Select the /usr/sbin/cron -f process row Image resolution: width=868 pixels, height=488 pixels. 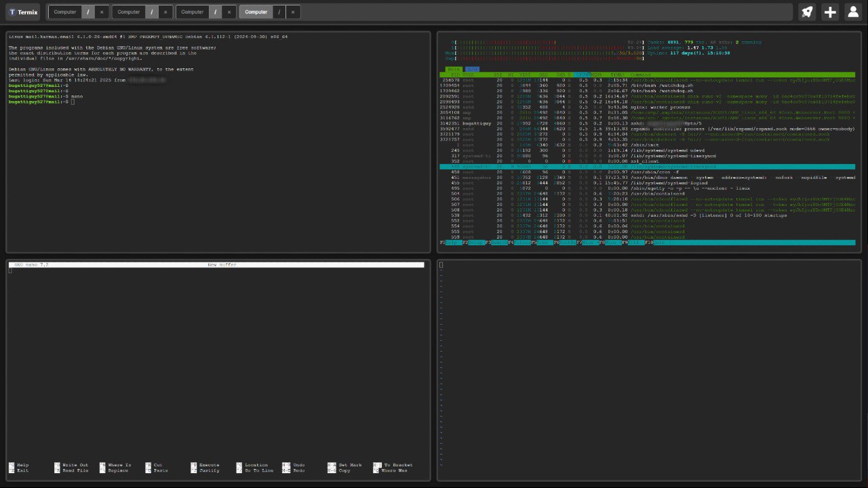(x=648, y=171)
